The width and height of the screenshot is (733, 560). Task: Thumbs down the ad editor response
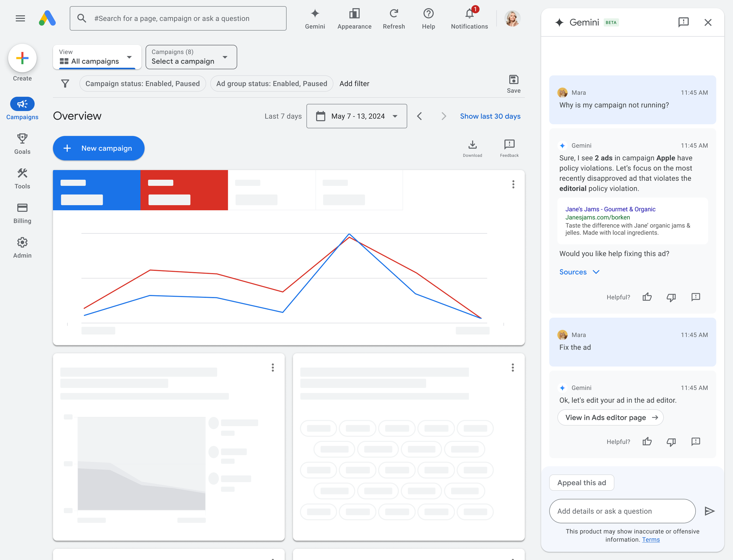671,442
